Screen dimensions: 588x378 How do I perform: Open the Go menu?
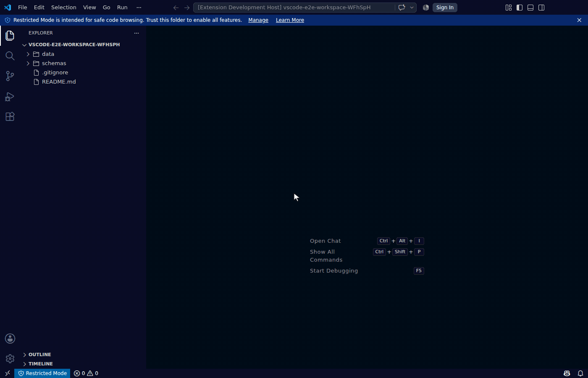(x=107, y=8)
